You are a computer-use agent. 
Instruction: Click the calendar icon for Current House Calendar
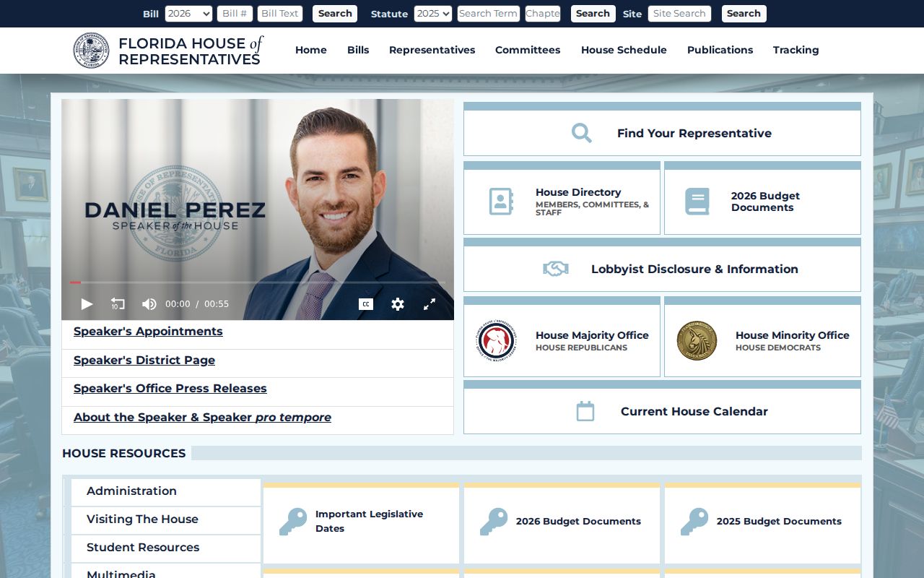585,411
